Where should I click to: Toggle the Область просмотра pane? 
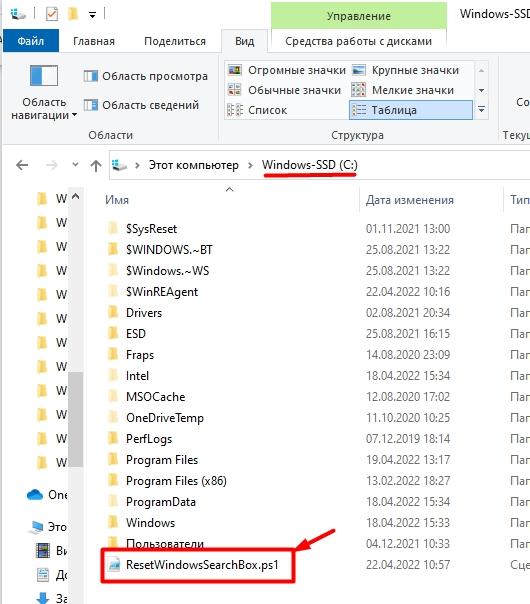pos(146,76)
